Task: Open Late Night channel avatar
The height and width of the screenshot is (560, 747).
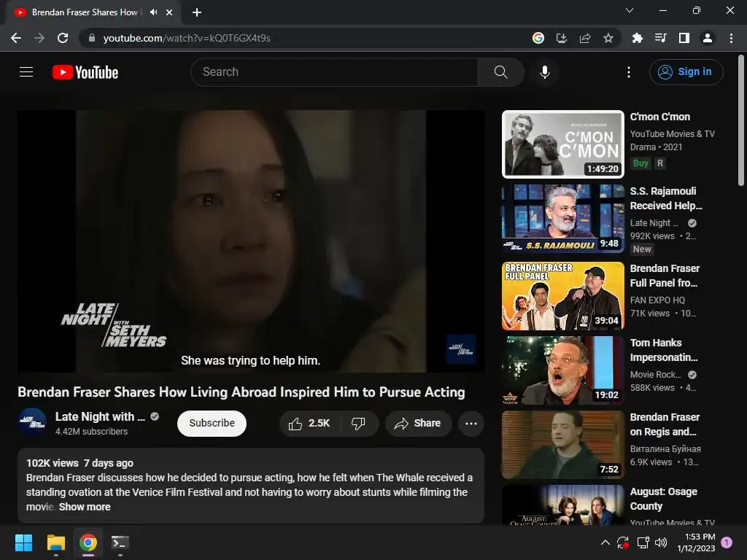Action: pyautogui.click(x=32, y=422)
